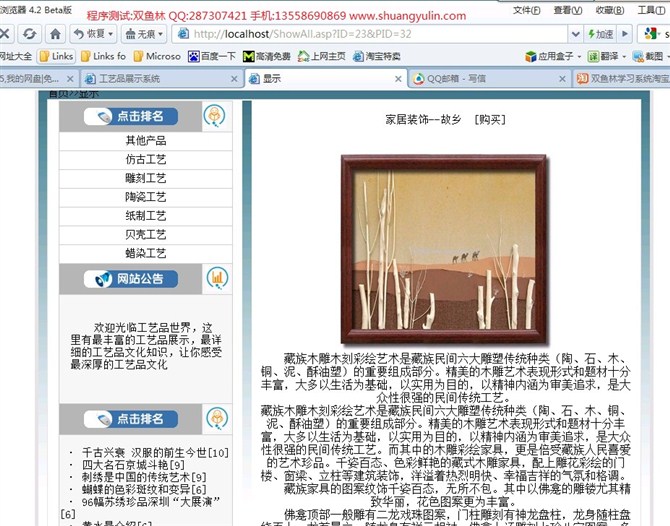Click the round icon beside lower 点击排名

coord(217,418)
